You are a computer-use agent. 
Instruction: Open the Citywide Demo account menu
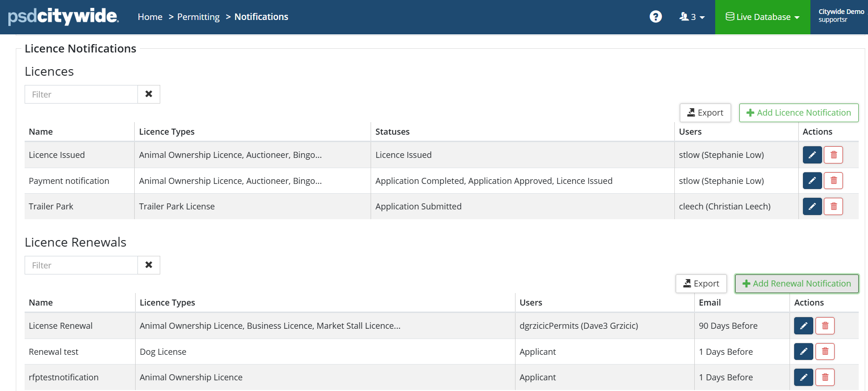[x=840, y=16]
